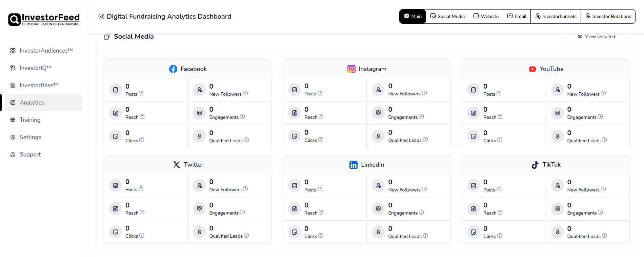Open the Support sidebar link
The width and height of the screenshot is (644, 257).
tap(30, 154)
